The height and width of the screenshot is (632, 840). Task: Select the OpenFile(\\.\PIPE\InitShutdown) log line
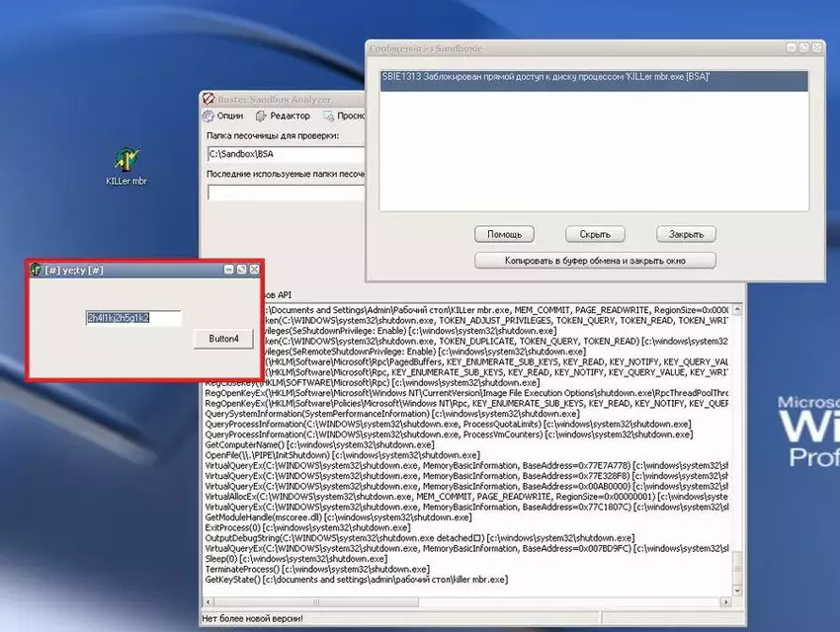click(342, 455)
